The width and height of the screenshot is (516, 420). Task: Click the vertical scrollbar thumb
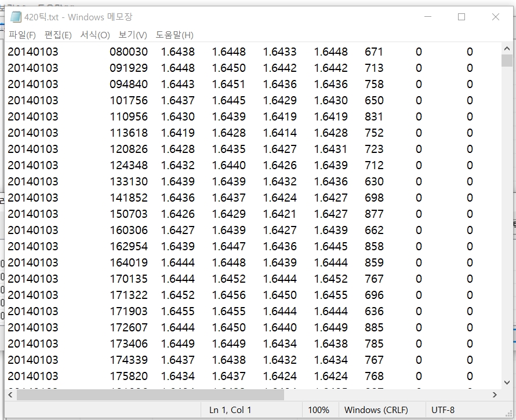click(x=507, y=61)
